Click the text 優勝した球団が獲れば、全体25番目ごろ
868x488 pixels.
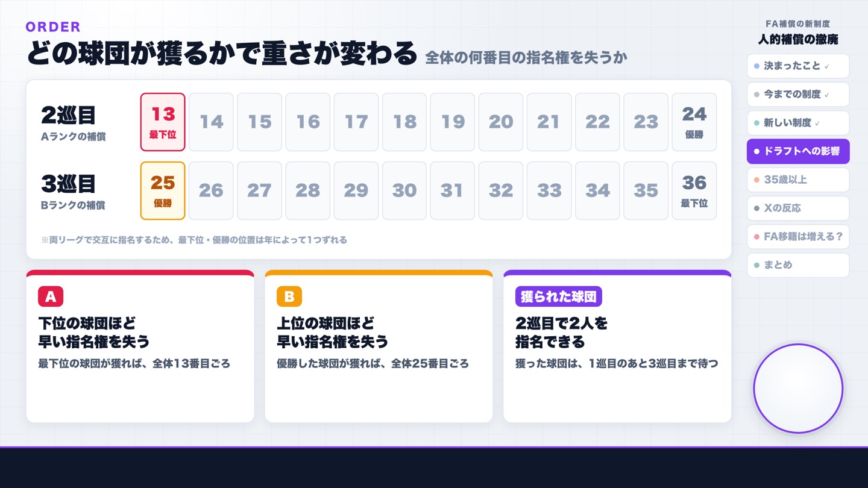[x=373, y=364]
